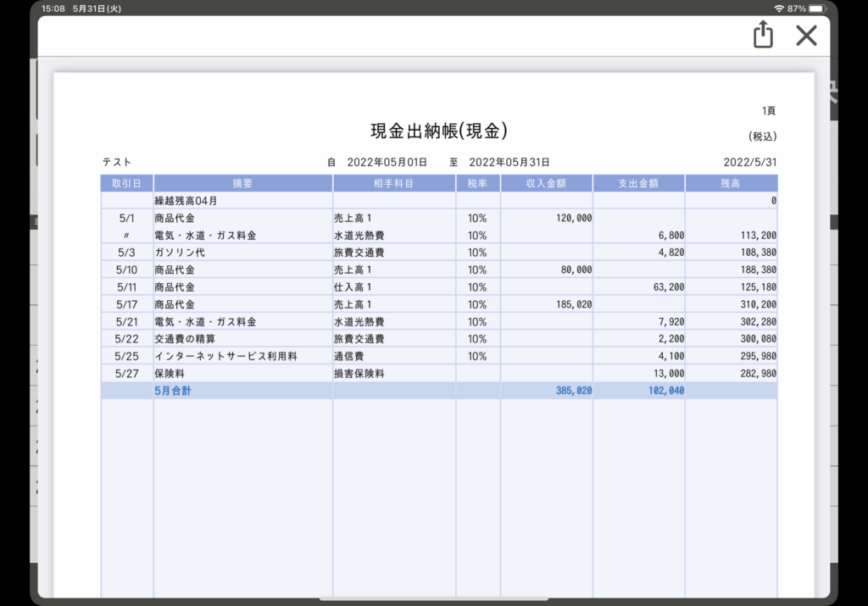The width and height of the screenshot is (868, 606).
Task: Tap the 1頁 page number
Action: (x=768, y=111)
